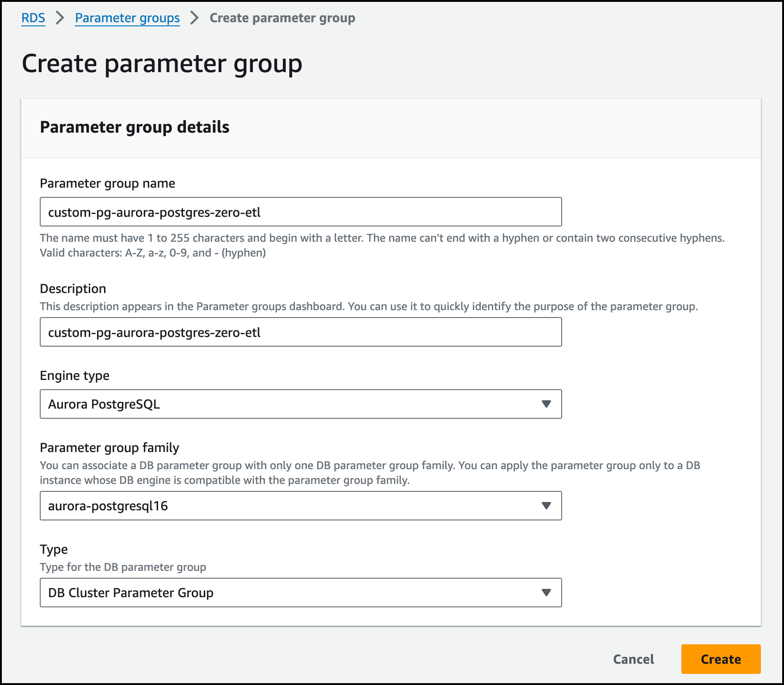
Task: Click the Type field's down-arrow icon
Action: [x=546, y=593]
